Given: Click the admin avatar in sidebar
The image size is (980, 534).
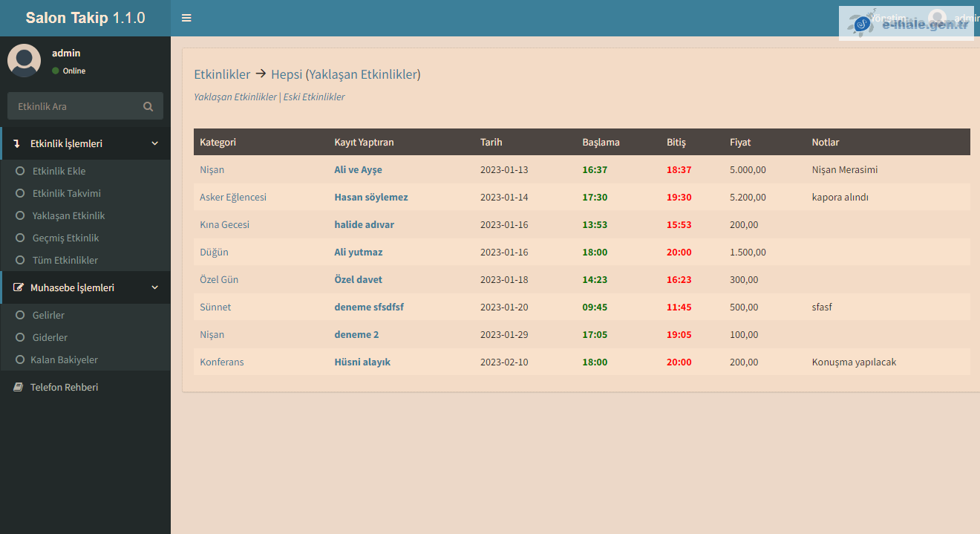Looking at the screenshot, I should pyautogui.click(x=24, y=61).
